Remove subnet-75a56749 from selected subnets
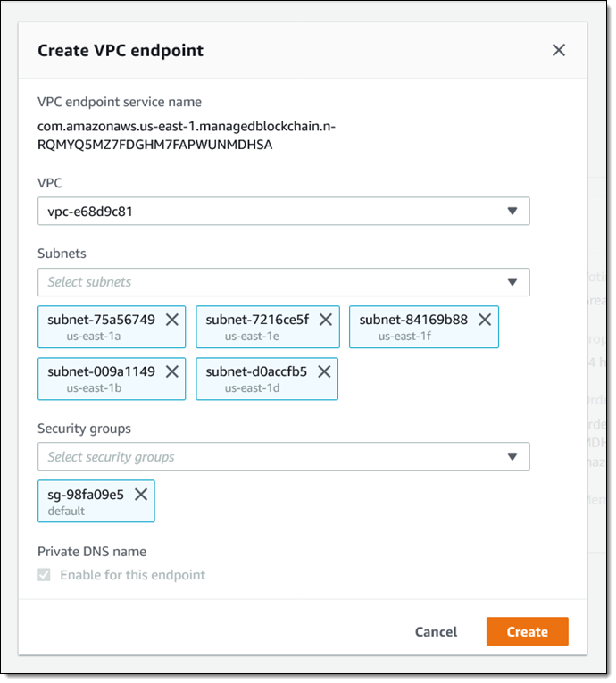The height and width of the screenshot is (683, 616). 171,320
